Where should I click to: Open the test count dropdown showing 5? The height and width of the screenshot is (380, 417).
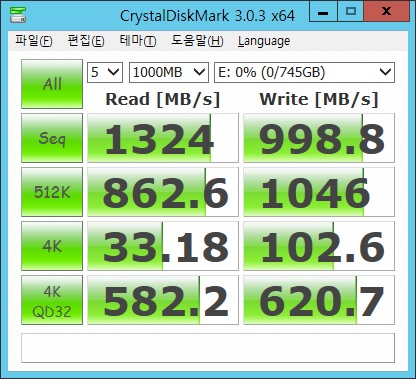(x=105, y=72)
